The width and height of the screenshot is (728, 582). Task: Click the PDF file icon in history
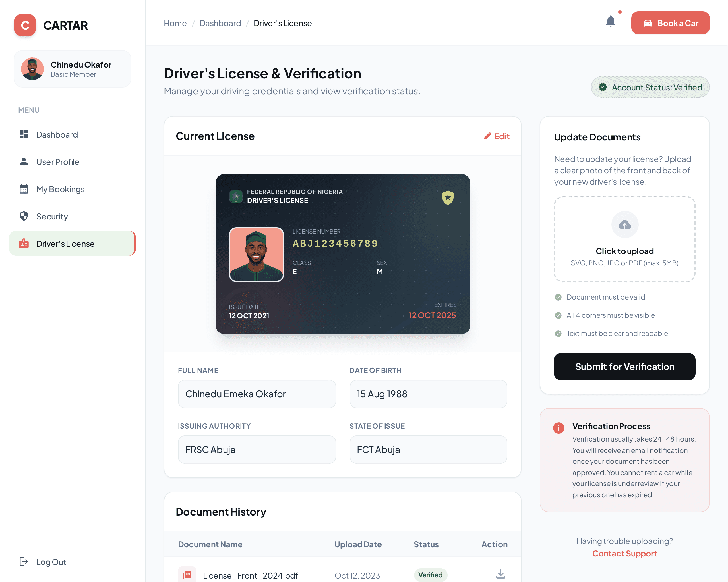click(x=187, y=574)
